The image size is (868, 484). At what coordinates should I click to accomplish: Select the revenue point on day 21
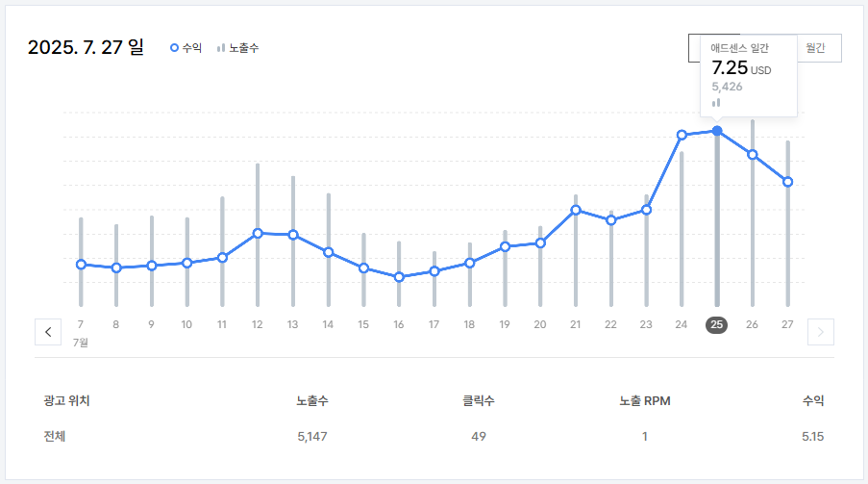coord(576,210)
